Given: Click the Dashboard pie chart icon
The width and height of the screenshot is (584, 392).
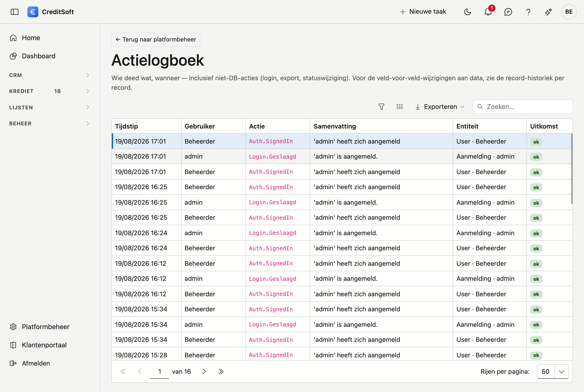Looking at the screenshot, I should point(13,56).
